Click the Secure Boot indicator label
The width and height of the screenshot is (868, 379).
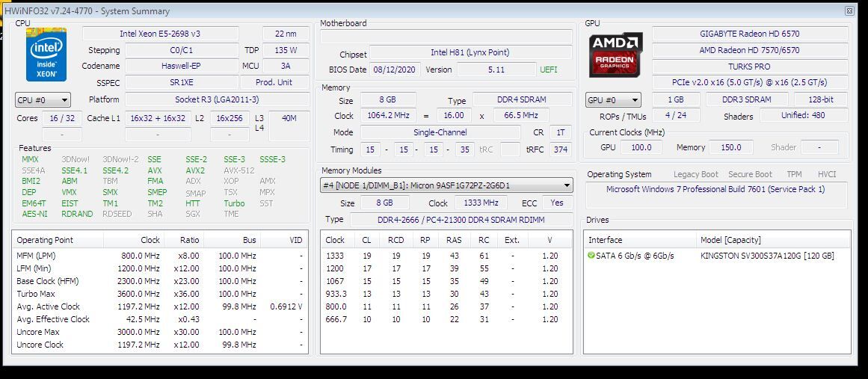(x=750, y=174)
